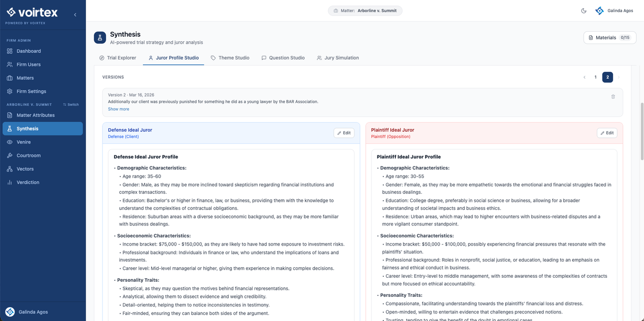Click the Voirtex logo in sidebar

tap(32, 13)
